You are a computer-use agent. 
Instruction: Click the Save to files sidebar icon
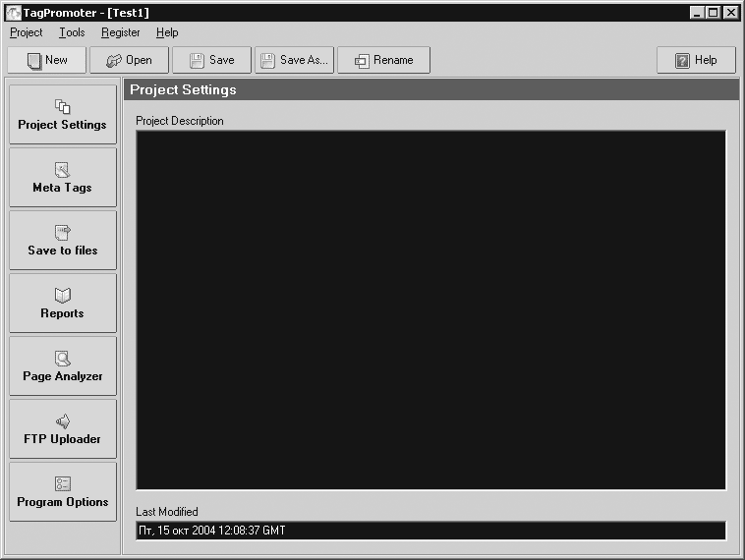coord(62,233)
